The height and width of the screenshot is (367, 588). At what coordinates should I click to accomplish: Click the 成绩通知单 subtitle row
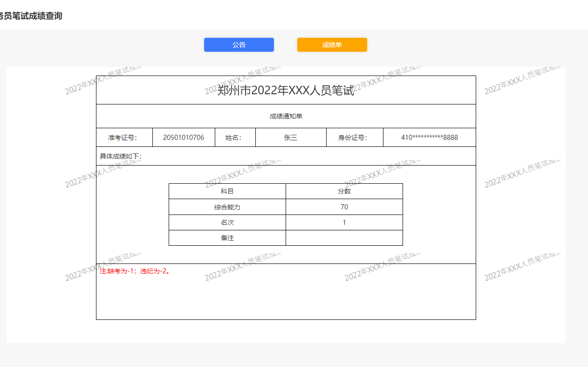tap(286, 116)
